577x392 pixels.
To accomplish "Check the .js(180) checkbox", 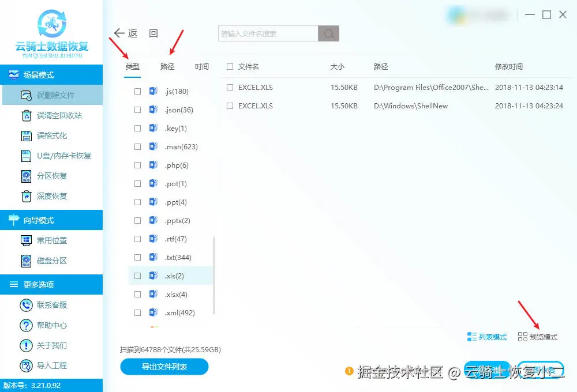I will pyautogui.click(x=138, y=91).
